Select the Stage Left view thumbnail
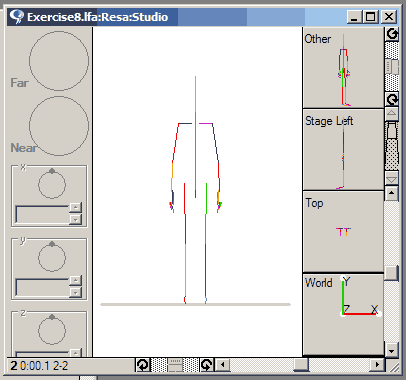Viewport: 406px width, 380px height. (x=343, y=150)
